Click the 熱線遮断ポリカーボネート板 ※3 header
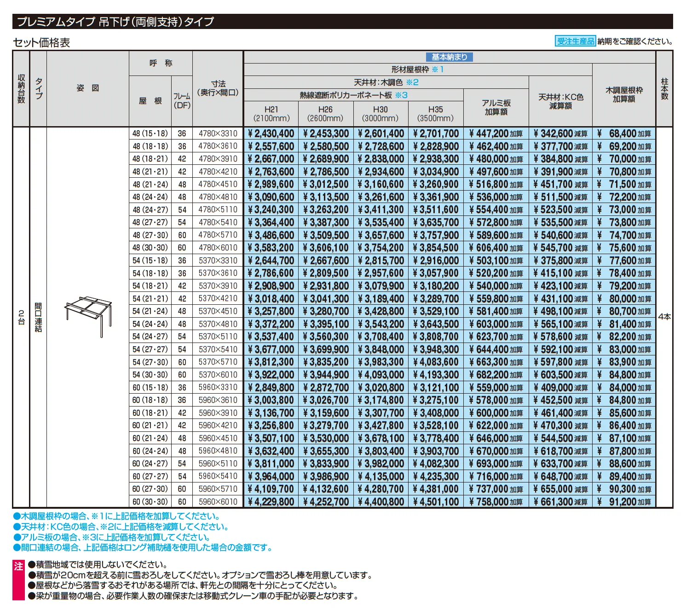Viewport: 686px width, 616px height. pyautogui.click(x=353, y=95)
